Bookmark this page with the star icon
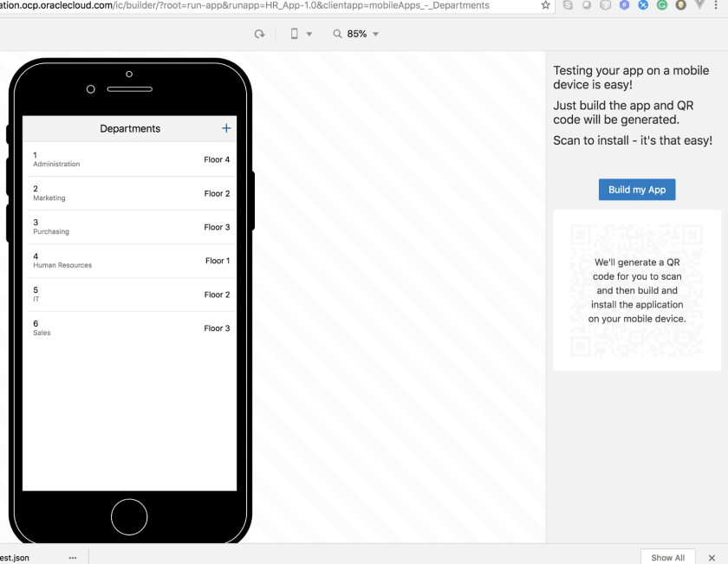The height and width of the screenshot is (564, 728). pyautogui.click(x=545, y=5)
